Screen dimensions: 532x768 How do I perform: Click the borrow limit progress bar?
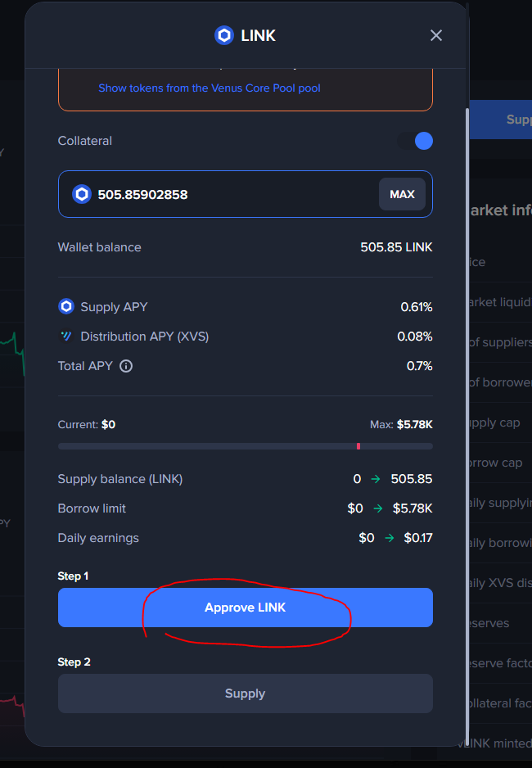[246, 446]
